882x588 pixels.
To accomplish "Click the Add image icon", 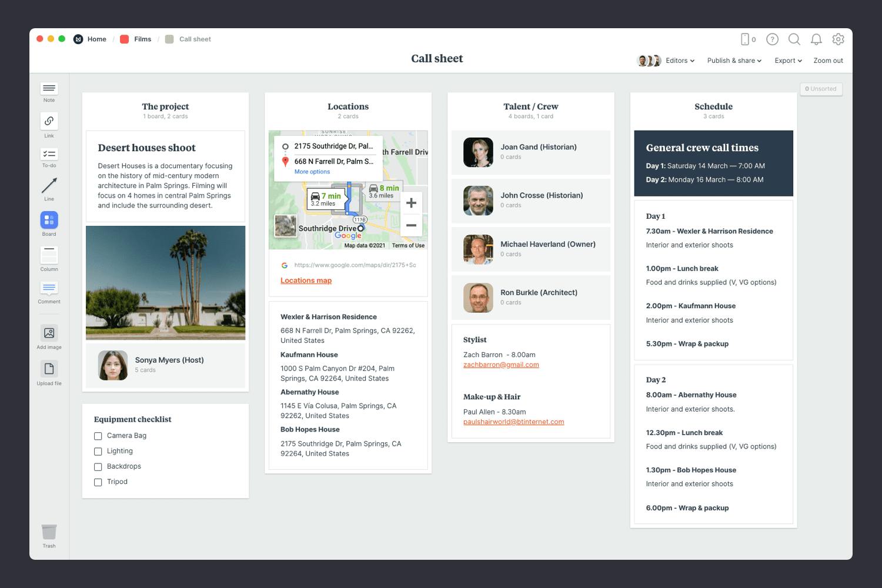I will click(x=49, y=333).
